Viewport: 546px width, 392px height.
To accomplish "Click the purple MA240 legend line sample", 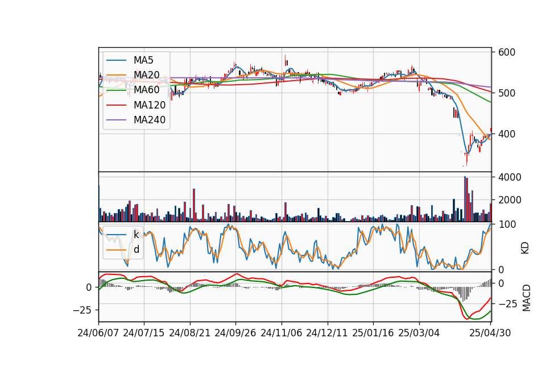I will tap(116, 120).
